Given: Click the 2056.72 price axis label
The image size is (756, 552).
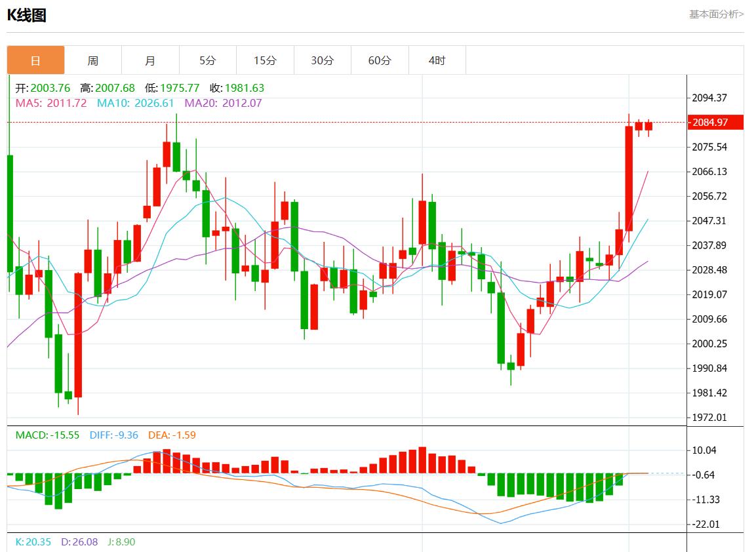Looking at the screenshot, I should pos(709,196).
